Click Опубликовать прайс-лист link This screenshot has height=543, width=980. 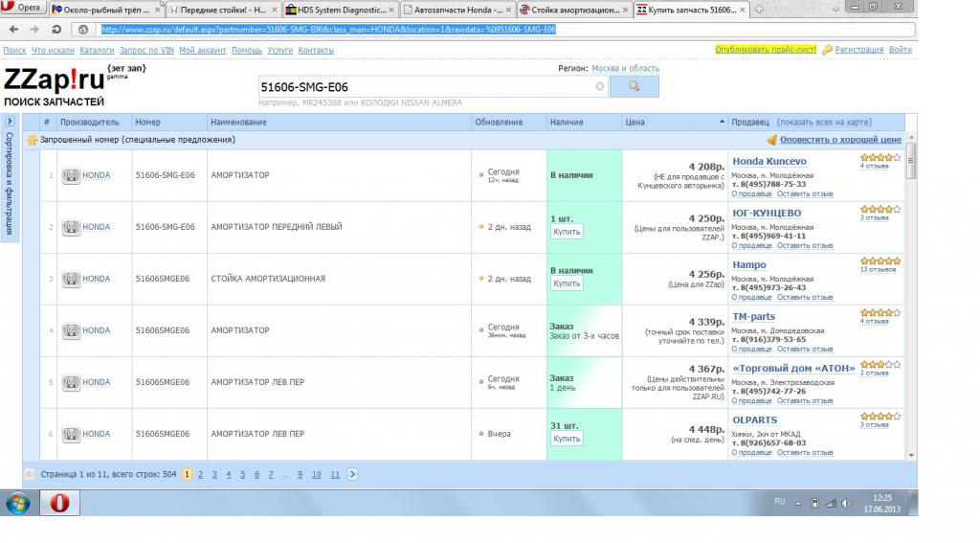tap(766, 50)
